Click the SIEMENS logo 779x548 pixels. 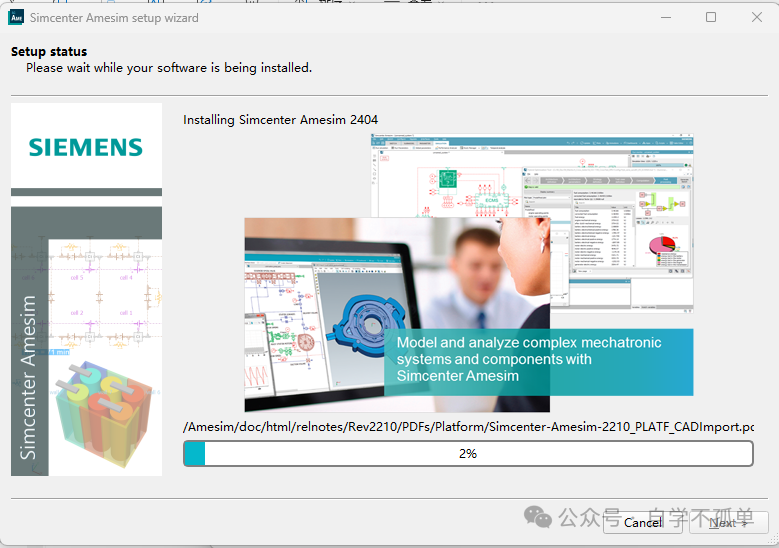(x=86, y=148)
